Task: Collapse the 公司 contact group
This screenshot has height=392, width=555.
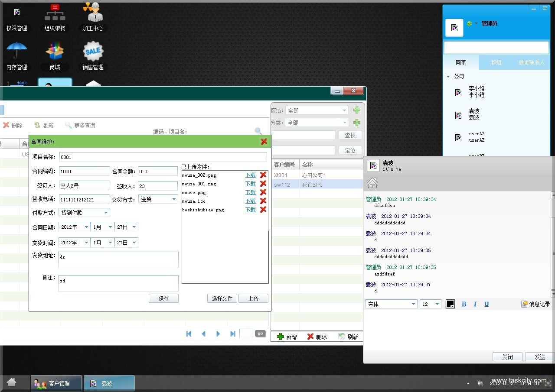Action: (448, 77)
